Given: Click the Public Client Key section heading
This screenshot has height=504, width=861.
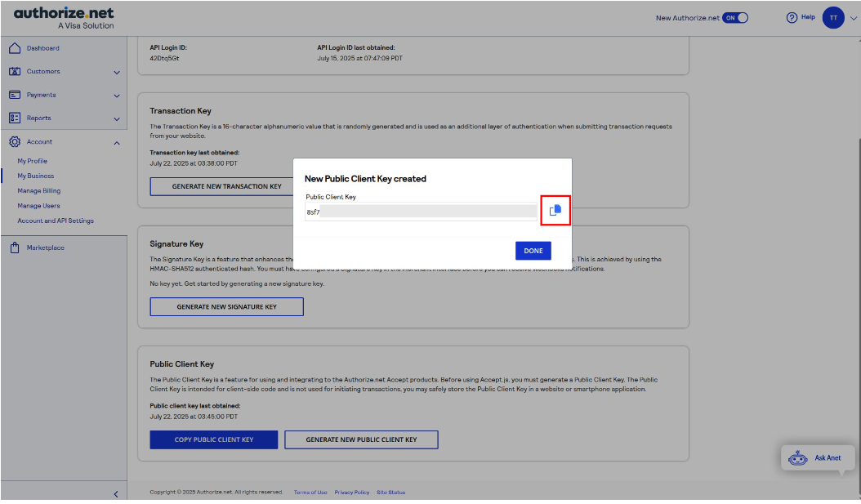Looking at the screenshot, I should [181, 364].
